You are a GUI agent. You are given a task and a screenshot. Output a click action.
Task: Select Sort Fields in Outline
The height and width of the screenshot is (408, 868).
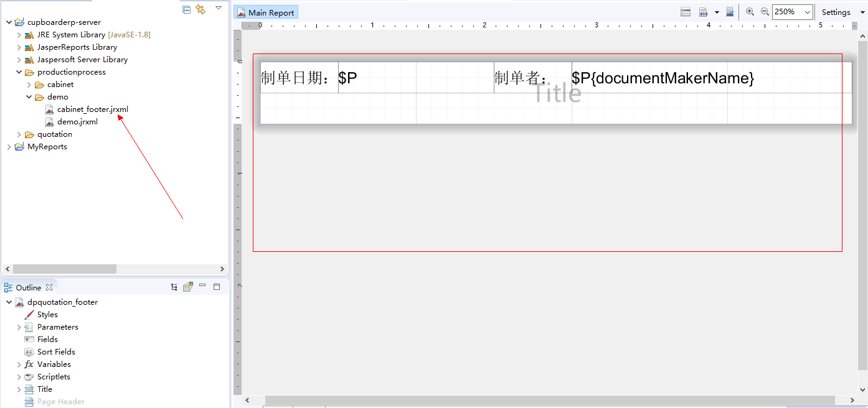click(56, 352)
